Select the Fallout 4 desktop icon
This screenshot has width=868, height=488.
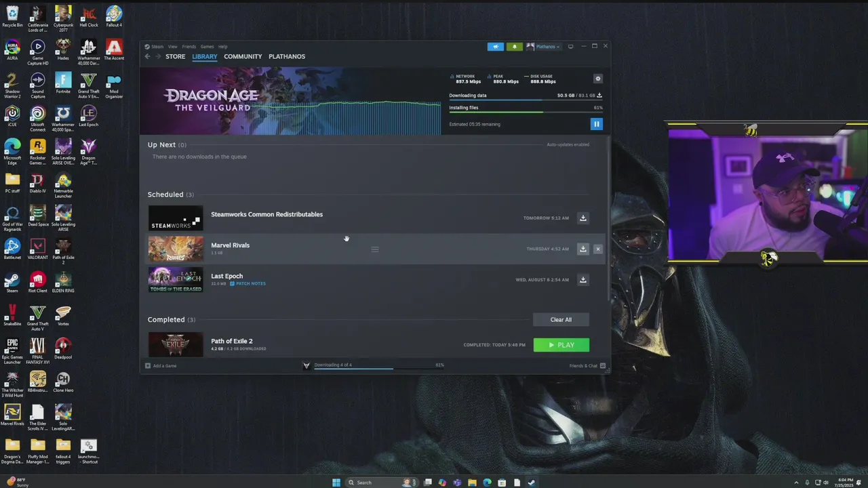click(114, 17)
